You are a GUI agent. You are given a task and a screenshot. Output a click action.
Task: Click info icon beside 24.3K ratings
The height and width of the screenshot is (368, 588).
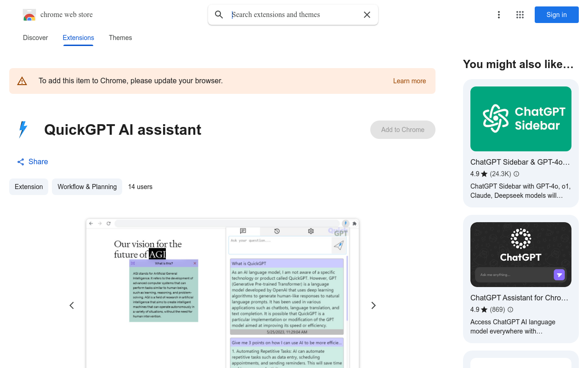(516, 174)
